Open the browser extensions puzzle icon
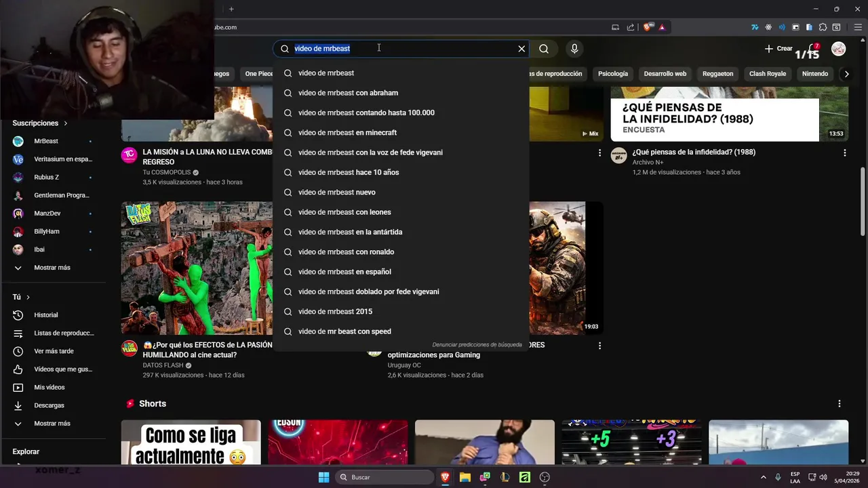The height and width of the screenshot is (488, 868). [x=823, y=27]
